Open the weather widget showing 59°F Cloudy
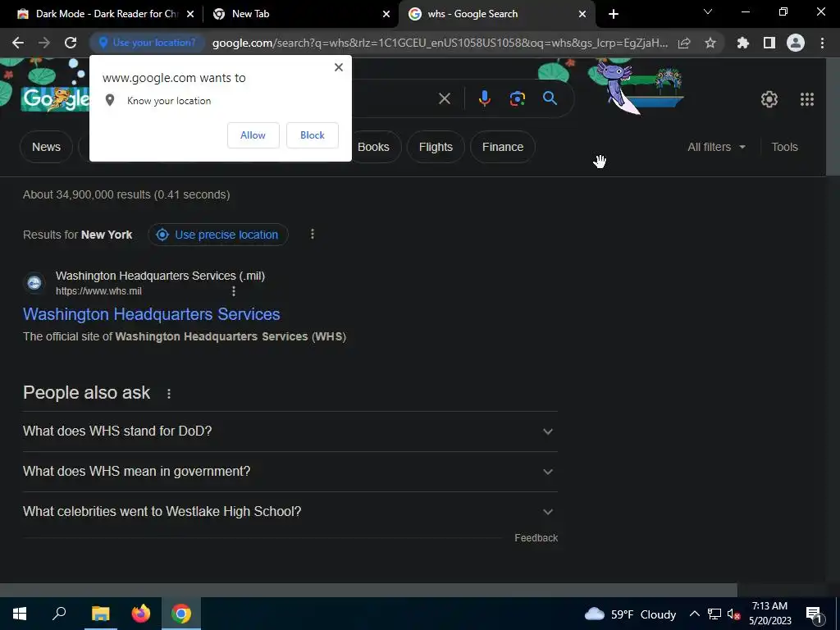This screenshot has height=630, width=840. pyautogui.click(x=630, y=614)
